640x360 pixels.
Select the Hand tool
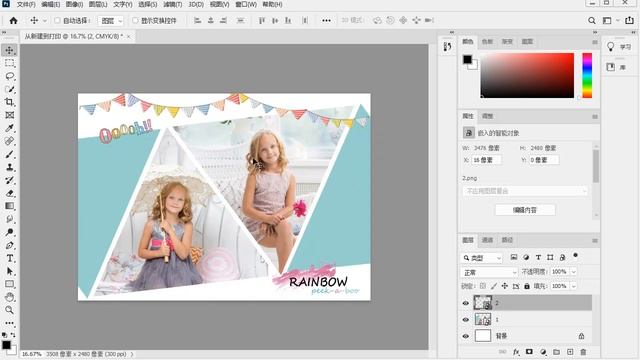tap(9, 297)
